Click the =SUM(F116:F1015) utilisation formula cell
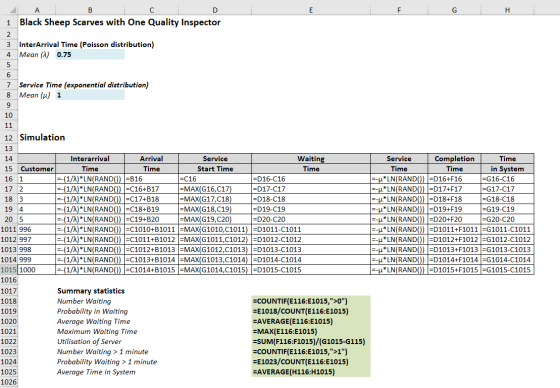The image size is (560, 388). (x=311, y=342)
